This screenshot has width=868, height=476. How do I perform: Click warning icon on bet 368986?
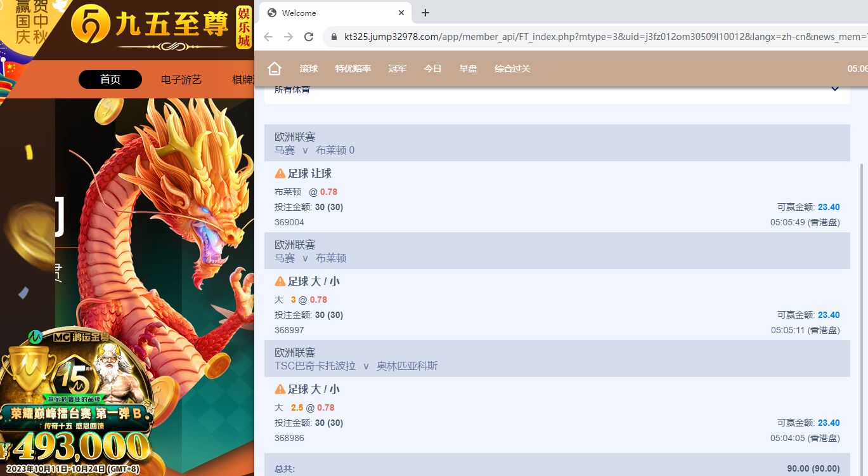coord(280,389)
